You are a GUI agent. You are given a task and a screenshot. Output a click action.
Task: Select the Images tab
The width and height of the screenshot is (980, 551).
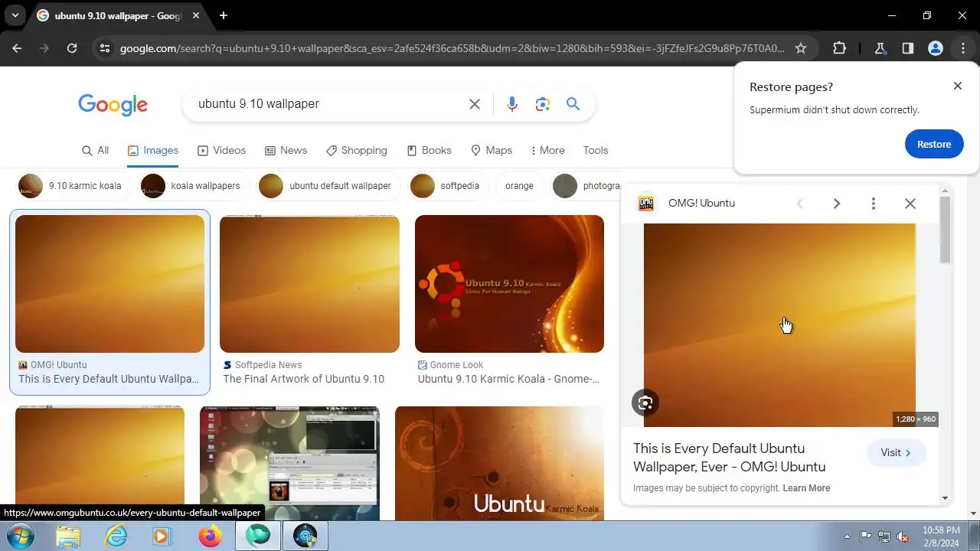pos(153,150)
